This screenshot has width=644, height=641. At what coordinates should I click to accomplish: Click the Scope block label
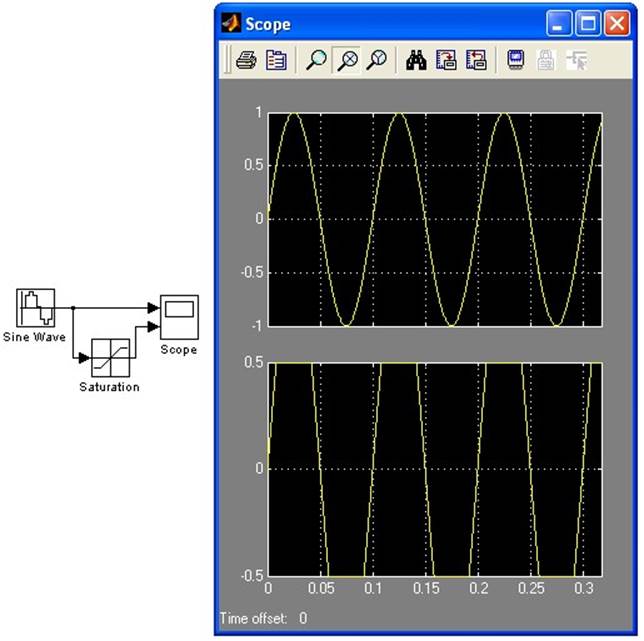[x=179, y=349]
